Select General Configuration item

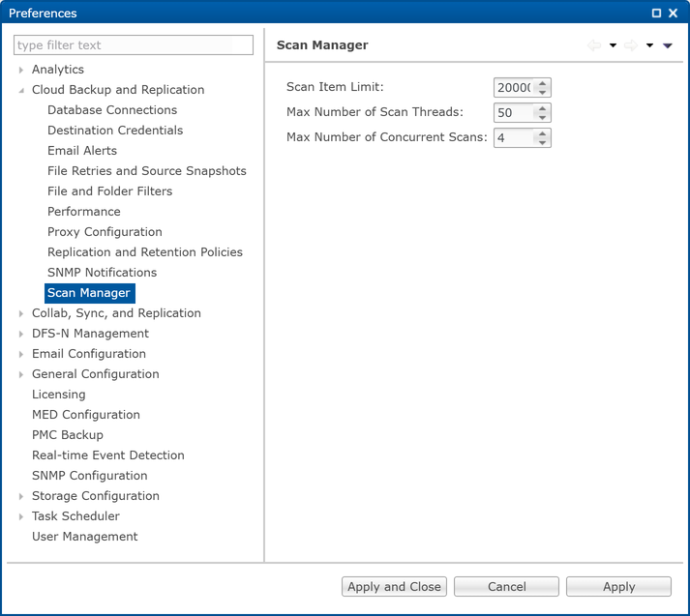[96, 373]
